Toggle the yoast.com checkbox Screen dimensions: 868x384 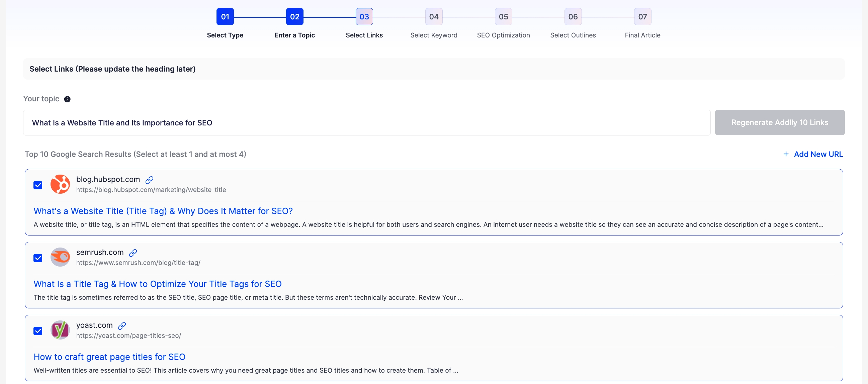pos(37,331)
